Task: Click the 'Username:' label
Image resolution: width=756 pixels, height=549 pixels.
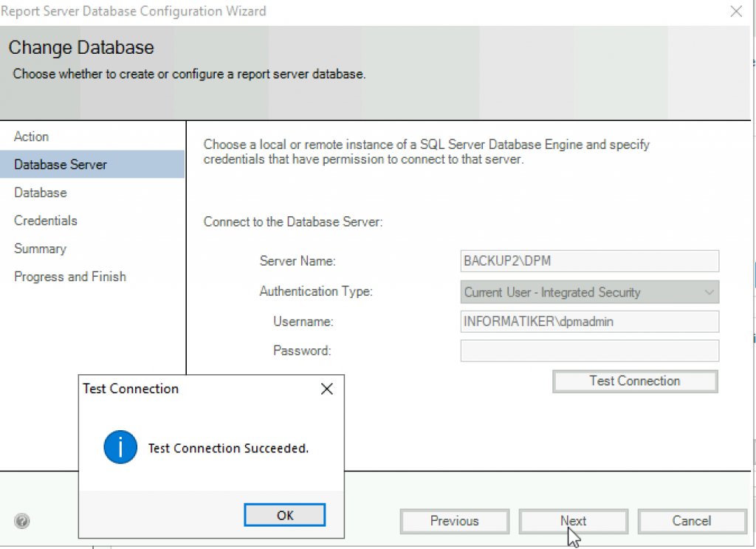Action: coord(303,322)
